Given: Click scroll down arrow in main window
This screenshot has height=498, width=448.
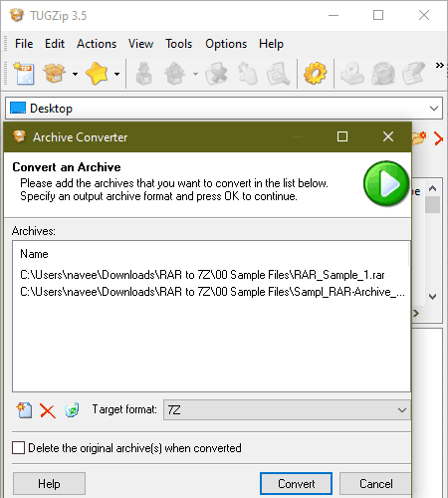Looking at the screenshot, I should click(x=432, y=297).
